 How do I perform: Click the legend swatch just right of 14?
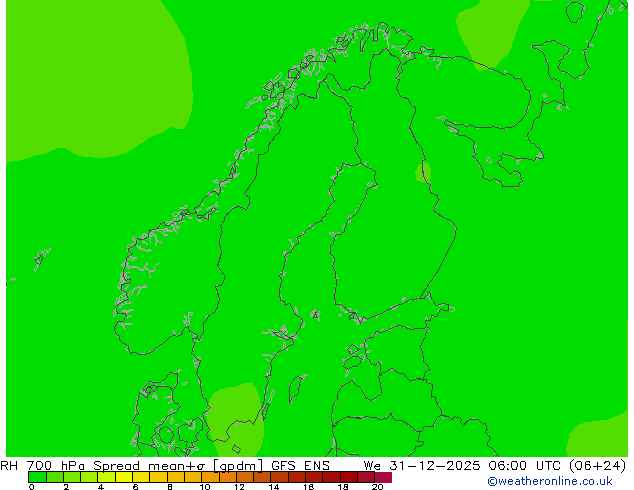point(280,477)
